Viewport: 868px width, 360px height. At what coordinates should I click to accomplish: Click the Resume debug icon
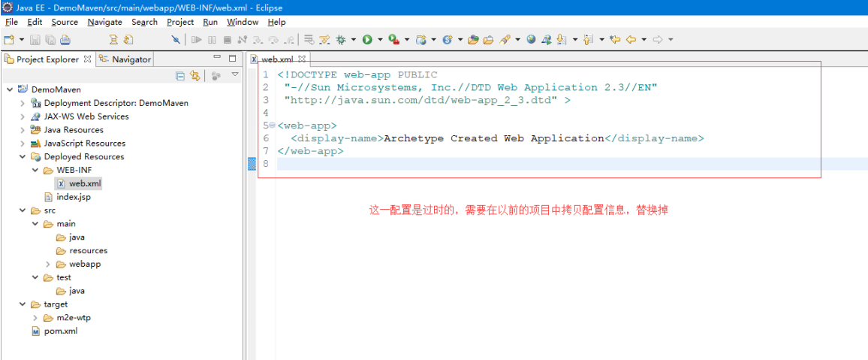click(x=196, y=39)
